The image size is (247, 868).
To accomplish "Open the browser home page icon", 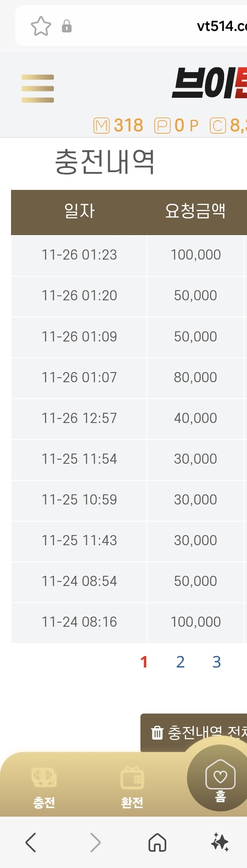I will click(157, 842).
